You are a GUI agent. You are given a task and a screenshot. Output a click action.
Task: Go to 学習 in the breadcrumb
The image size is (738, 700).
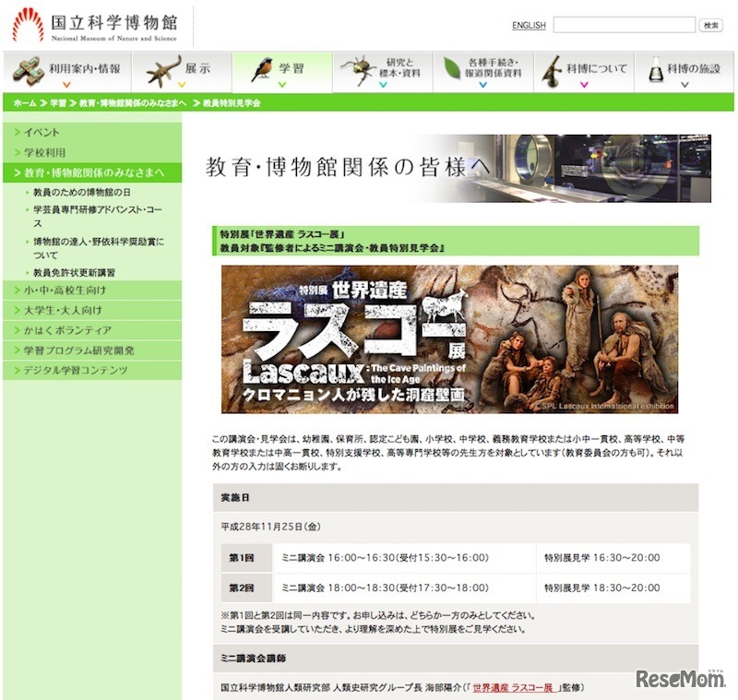(x=58, y=103)
